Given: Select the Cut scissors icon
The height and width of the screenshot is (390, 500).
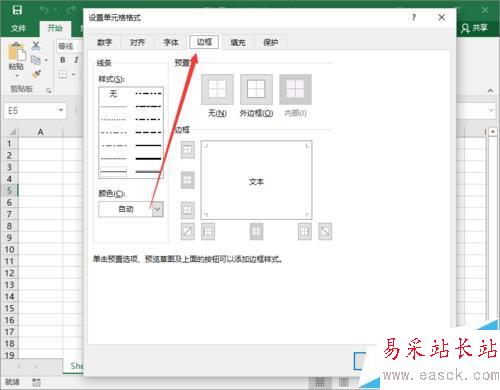Looking at the screenshot, I should click(36, 46).
